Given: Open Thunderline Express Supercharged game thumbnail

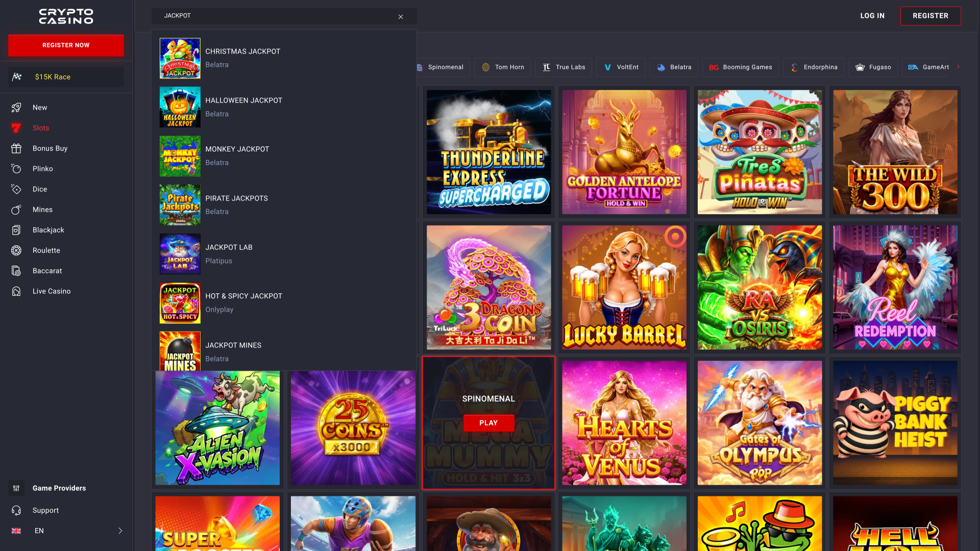Looking at the screenshot, I should point(488,152).
